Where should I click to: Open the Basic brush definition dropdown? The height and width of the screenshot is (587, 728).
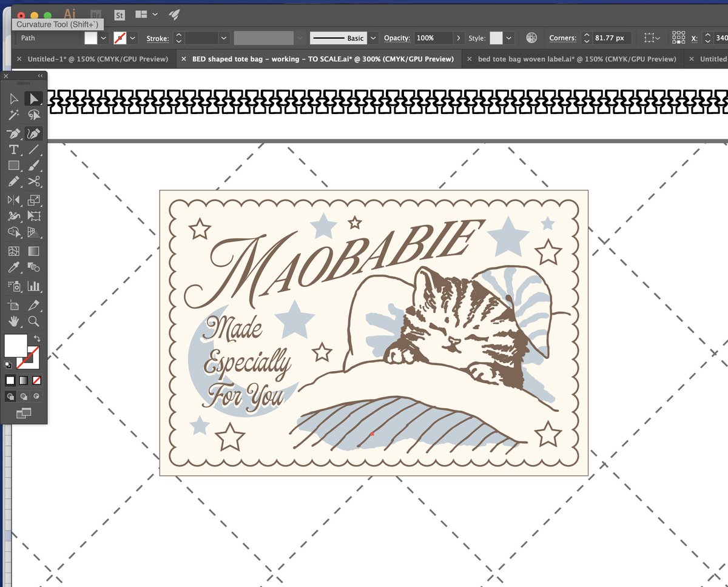point(372,38)
